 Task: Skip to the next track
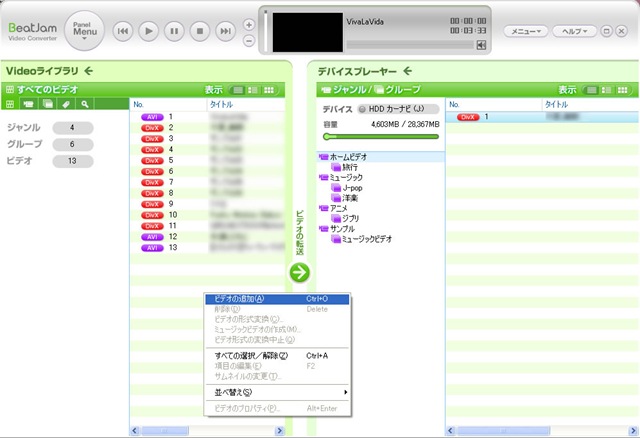(225, 32)
